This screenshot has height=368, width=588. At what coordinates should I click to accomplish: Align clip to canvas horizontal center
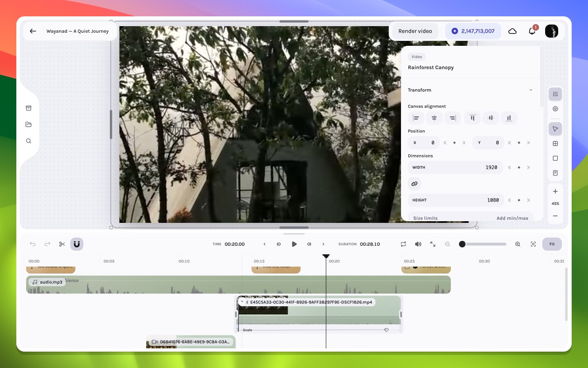pyautogui.click(x=434, y=118)
